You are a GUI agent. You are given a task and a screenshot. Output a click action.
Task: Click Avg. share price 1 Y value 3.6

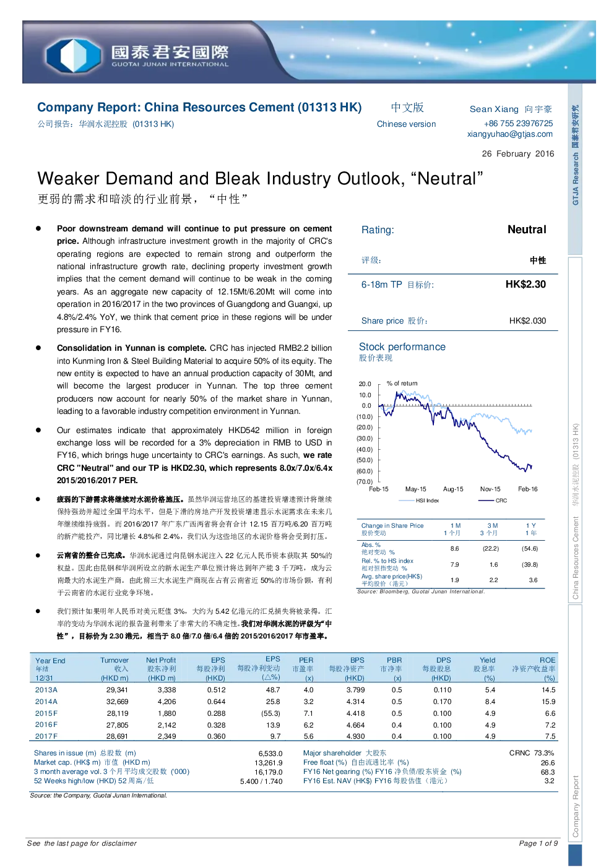tap(533, 580)
